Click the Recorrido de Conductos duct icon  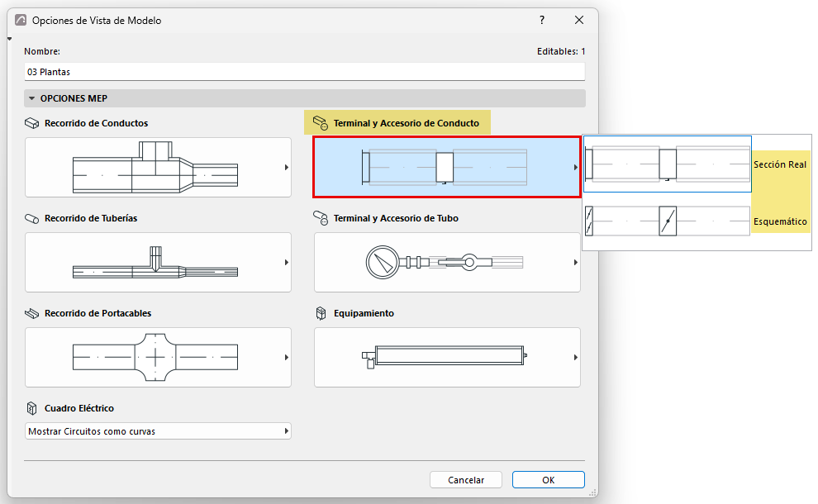[32, 123]
